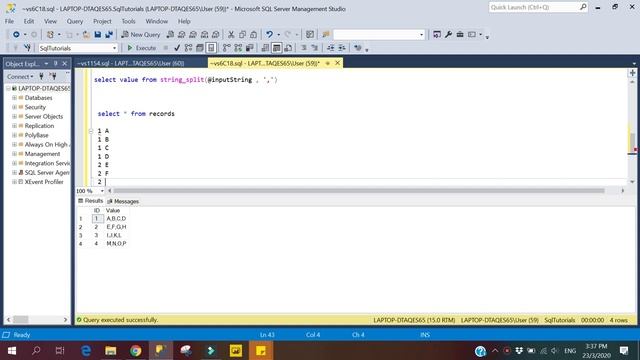Open File Explorer from the taskbar

point(111,350)
